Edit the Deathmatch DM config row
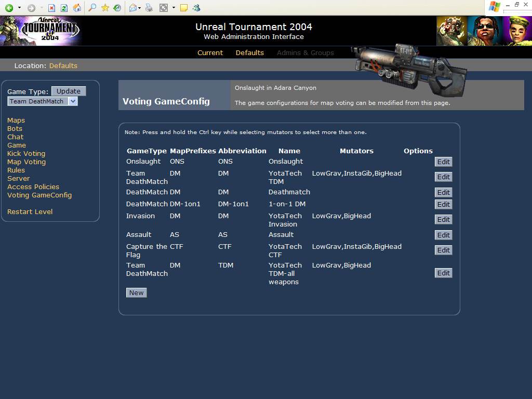This screenshot has height=399, width=532. (x=443, y=192)
